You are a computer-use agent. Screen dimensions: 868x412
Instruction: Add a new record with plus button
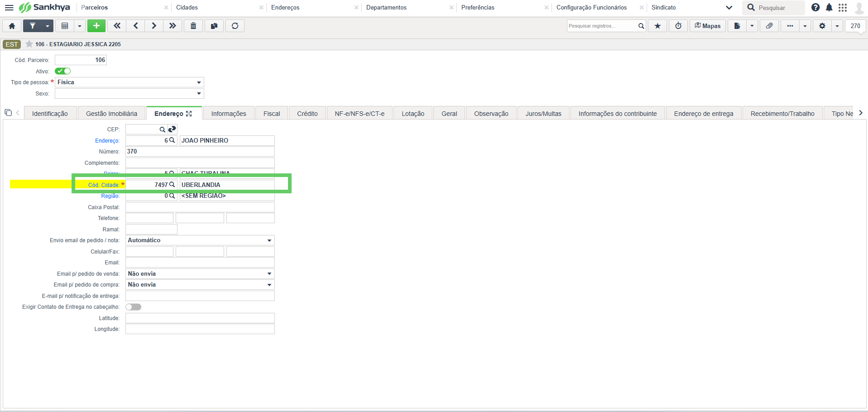click(x=96, y=26)
